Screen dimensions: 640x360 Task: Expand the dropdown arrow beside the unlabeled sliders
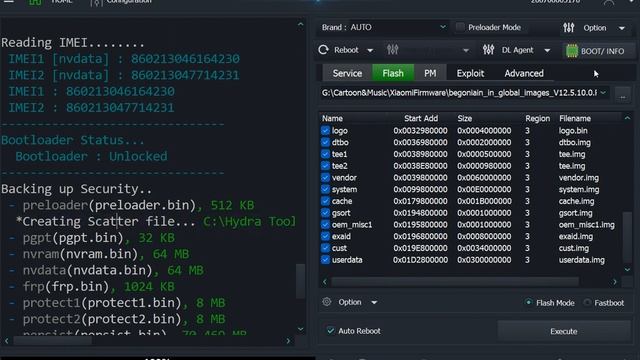(465, 50)
